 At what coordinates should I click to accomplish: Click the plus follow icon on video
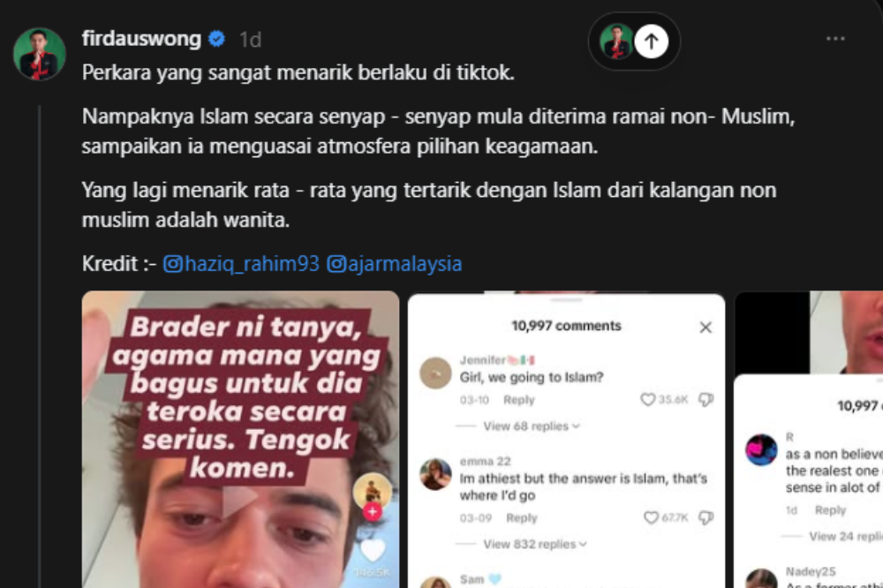[x=372, y=511]
